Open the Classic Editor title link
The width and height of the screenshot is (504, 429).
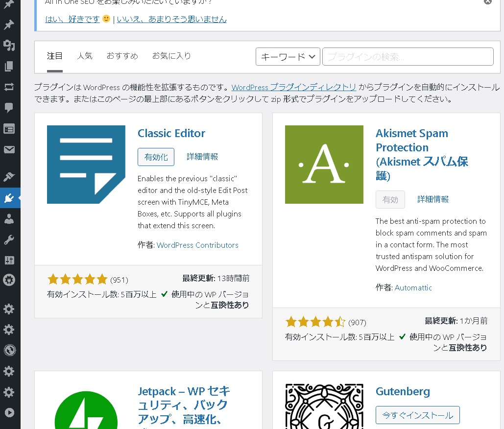[x=171, y=133]
